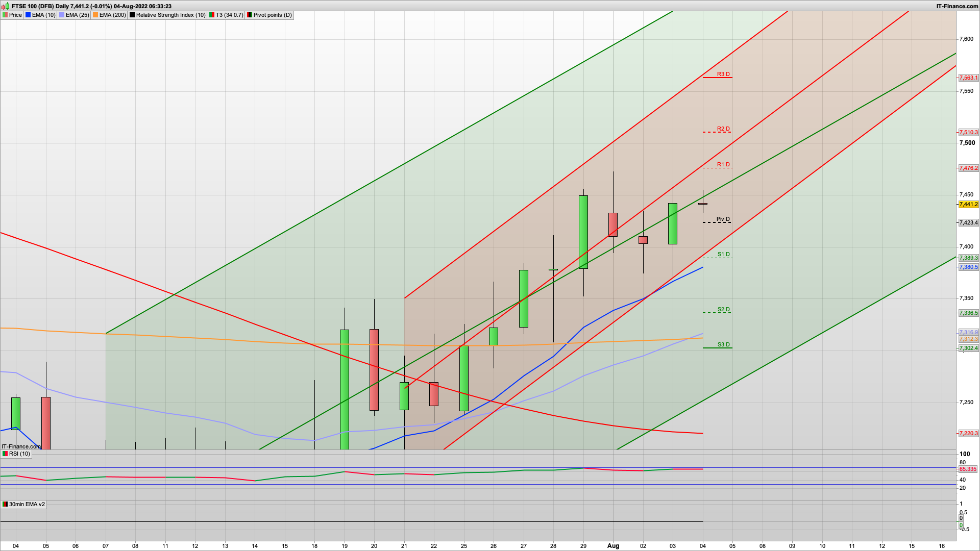Click the T3 (34 0.7) indicator icon

tap(212, 15)
